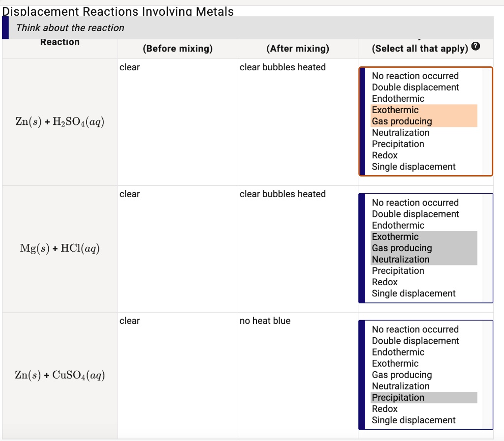504x441 pixels.
Task: Pick "Single displacement" for the Mg + HCl reaction
Action: (413, 294)
